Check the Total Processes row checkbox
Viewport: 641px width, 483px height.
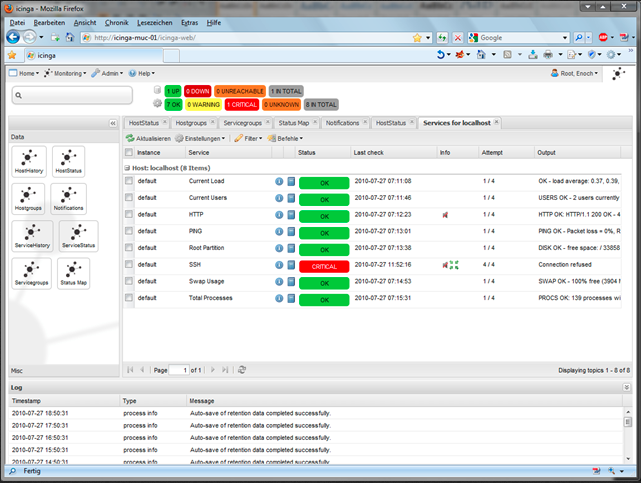[129, 298]
